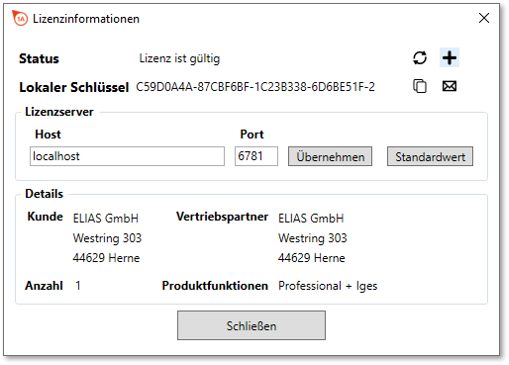Focus the Port field showing 6781
Image resolution: width=509 pixels, height=365 pixels.
(x=256, y=156)
